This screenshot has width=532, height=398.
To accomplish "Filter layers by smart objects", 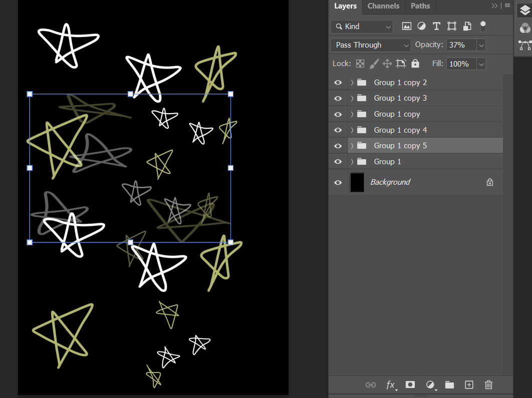I will (x=467, y=26).
